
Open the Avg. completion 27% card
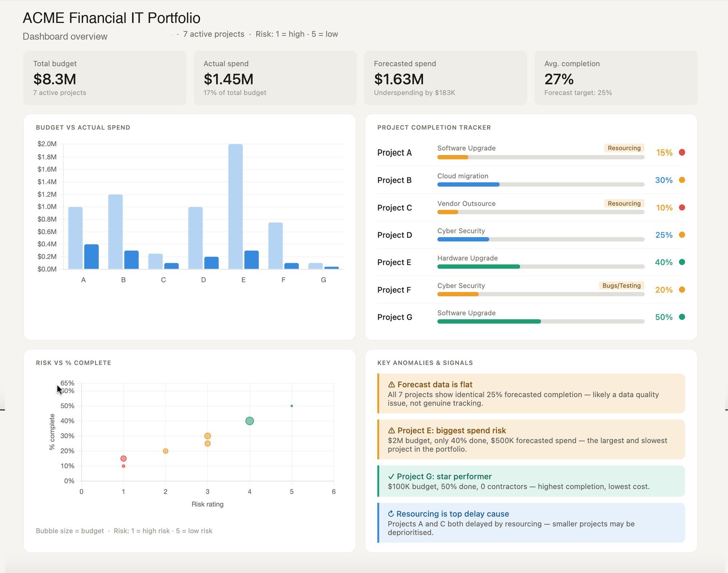pos(616,78)
